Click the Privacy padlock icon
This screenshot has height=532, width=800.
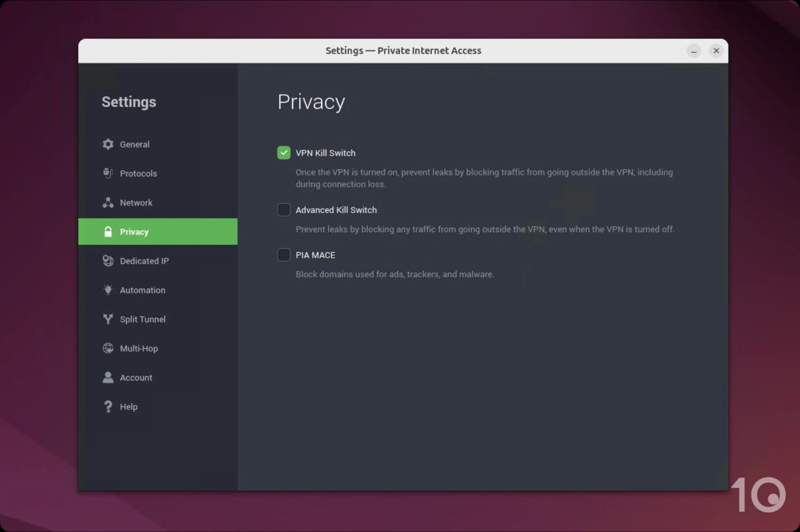[x=108, y=231]
